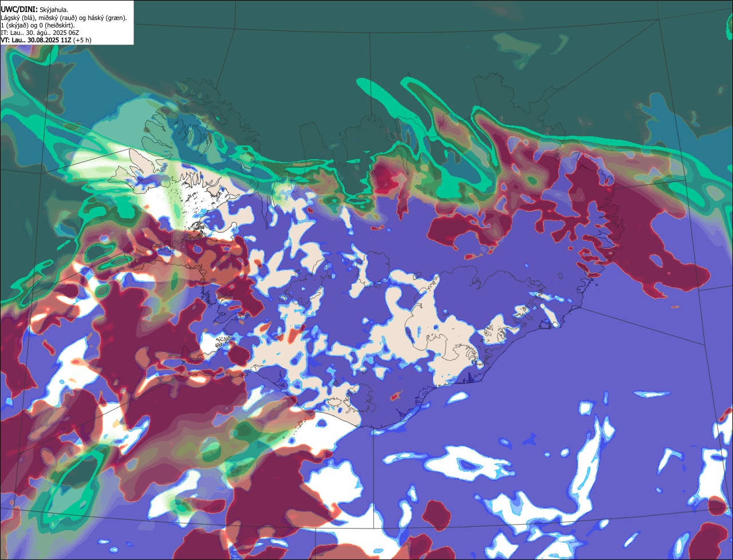Click the '1 (skýjað) og 0 (heiðskírt).' line
This screenshot has height=560, width=733.
38,25
